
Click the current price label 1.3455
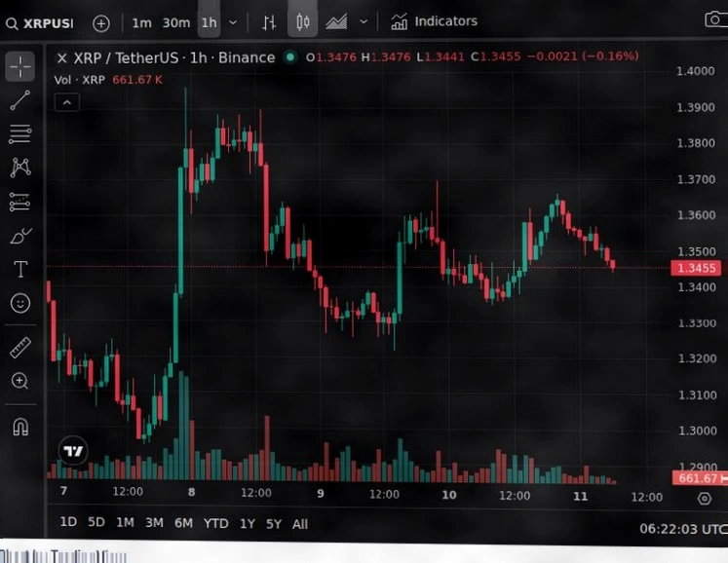coord(696,268)
